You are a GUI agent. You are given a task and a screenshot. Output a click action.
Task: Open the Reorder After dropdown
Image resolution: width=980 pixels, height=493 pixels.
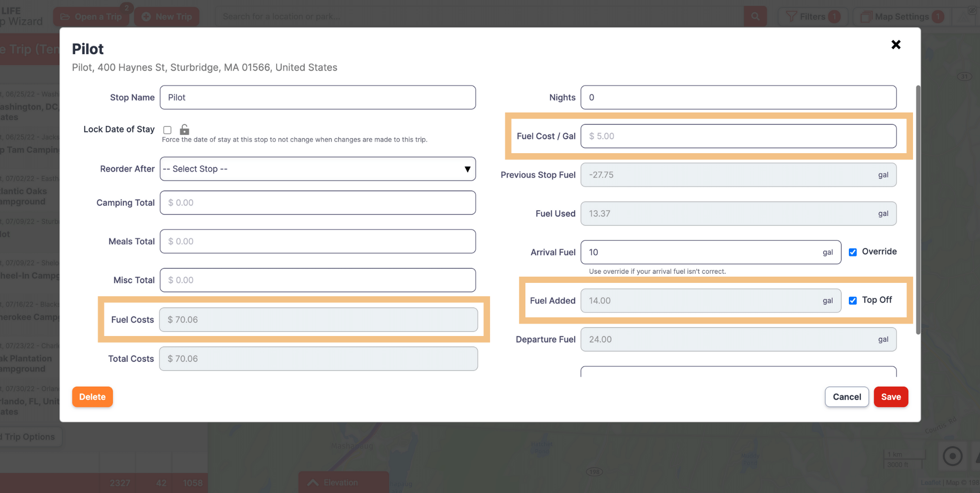point(317,169)
